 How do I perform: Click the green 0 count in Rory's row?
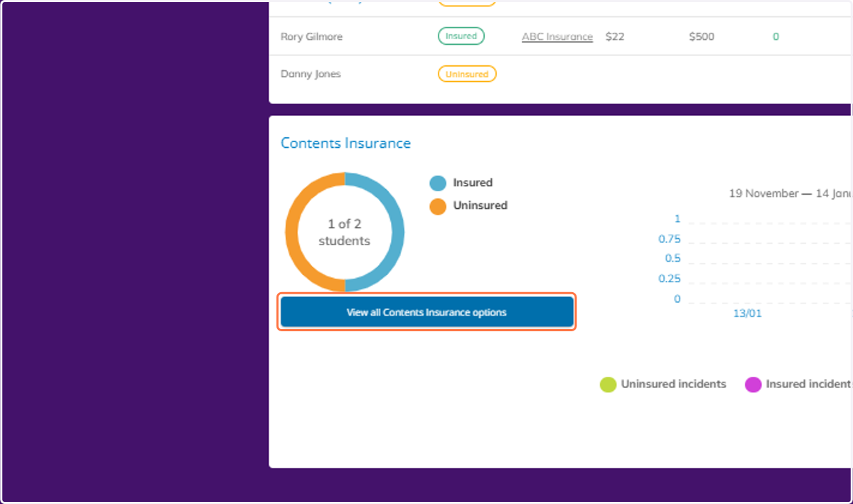[776, 37]
